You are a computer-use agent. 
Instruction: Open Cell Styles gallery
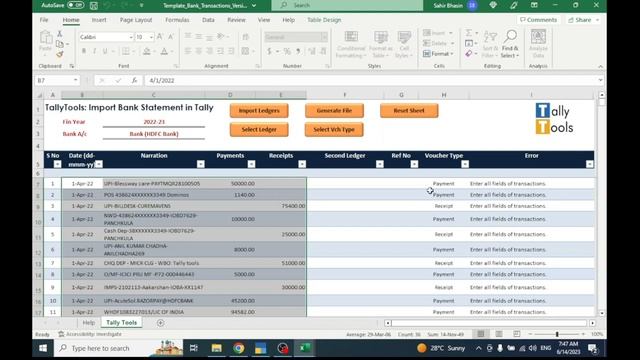click(x=404, y=44)
